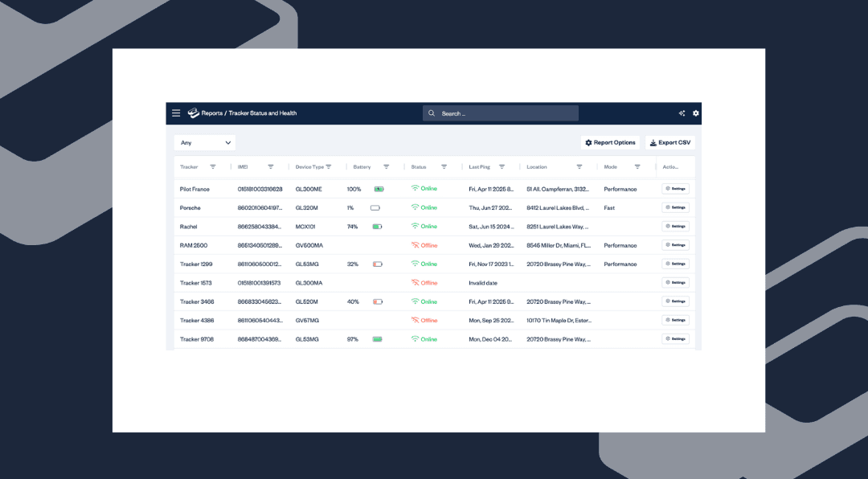The height and width of the screenshot is (479, 868).
Task: Open the settings gear in top bar
Action: (696, 113)
